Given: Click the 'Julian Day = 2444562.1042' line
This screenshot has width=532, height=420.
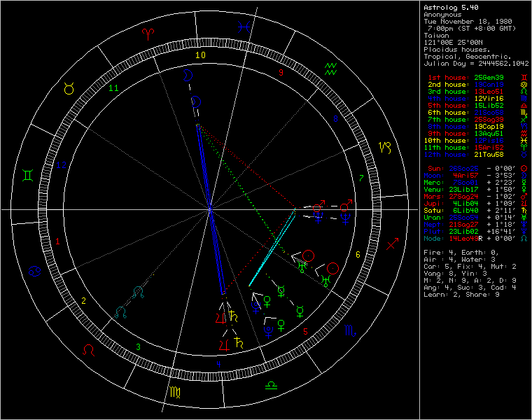Looking at the screenshot, I should coord(476,64).
